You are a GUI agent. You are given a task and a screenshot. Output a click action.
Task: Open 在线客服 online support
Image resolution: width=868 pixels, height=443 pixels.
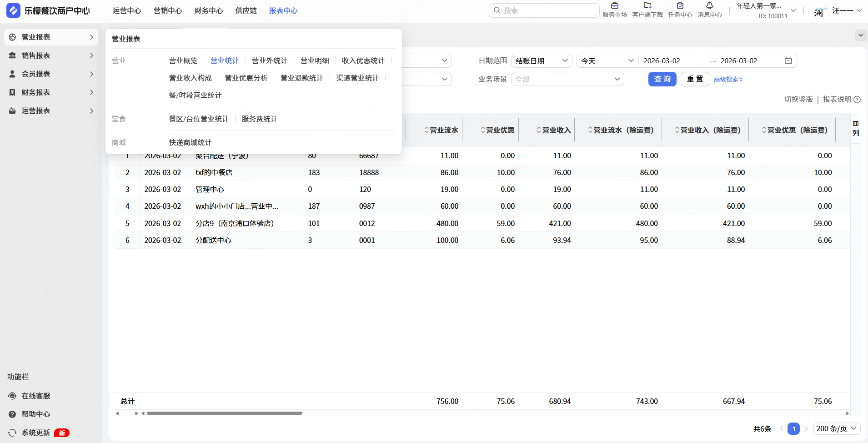(x=35, y=396)
